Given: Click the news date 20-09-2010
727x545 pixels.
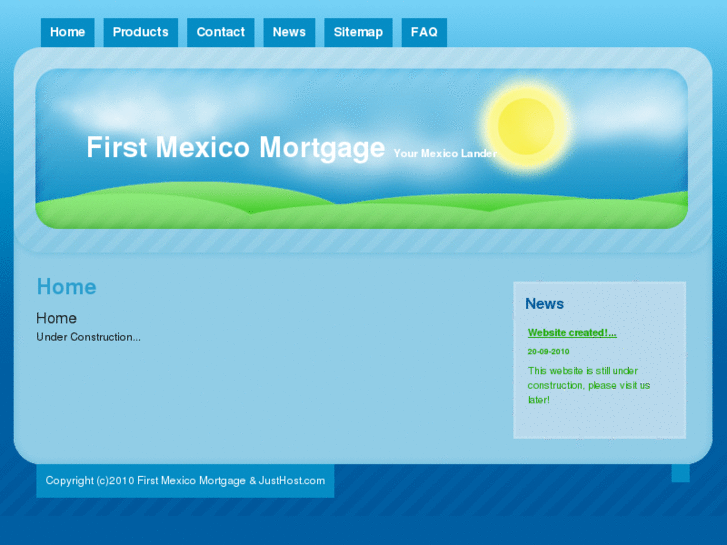Looking at the screenshot, I should pyautogui.click(x=548, y=352).
